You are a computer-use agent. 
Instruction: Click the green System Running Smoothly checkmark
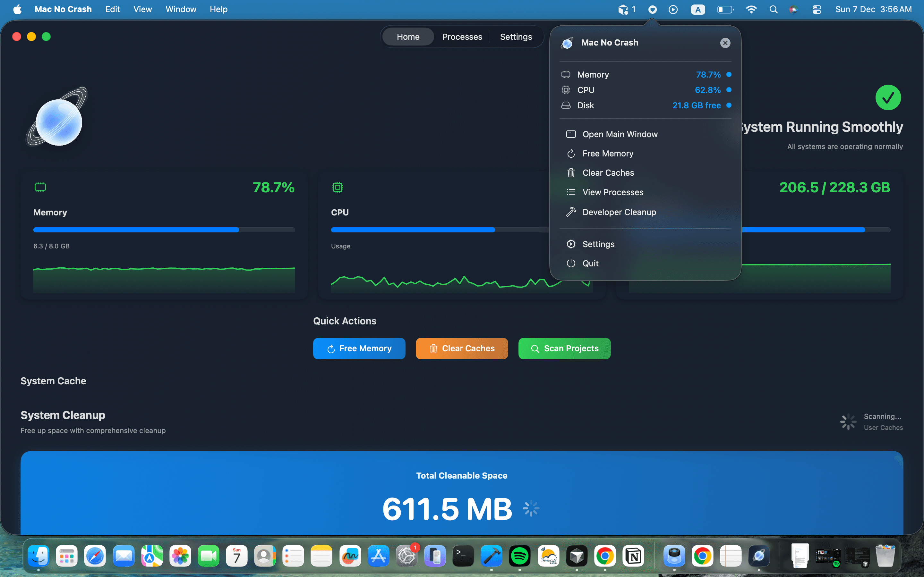(x=888, y=97)
